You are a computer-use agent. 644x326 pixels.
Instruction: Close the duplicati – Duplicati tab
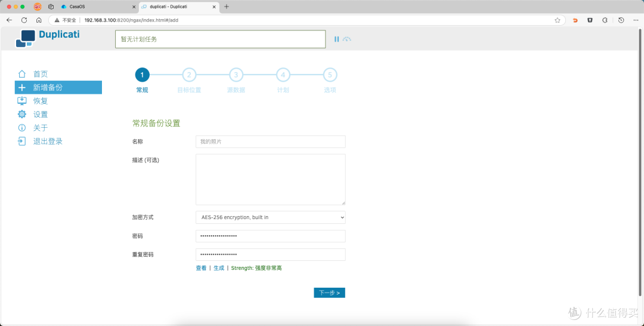214,7
